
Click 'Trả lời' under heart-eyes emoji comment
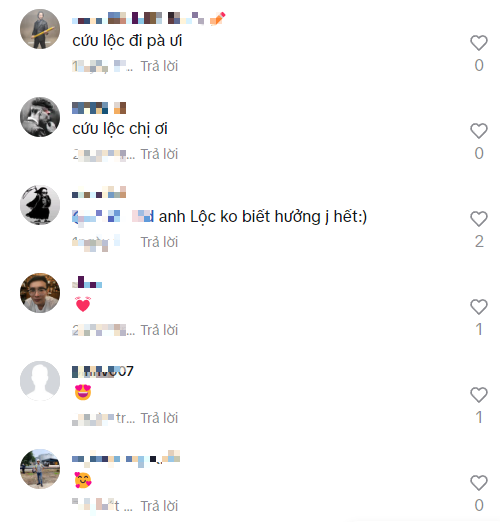point(159,418)
